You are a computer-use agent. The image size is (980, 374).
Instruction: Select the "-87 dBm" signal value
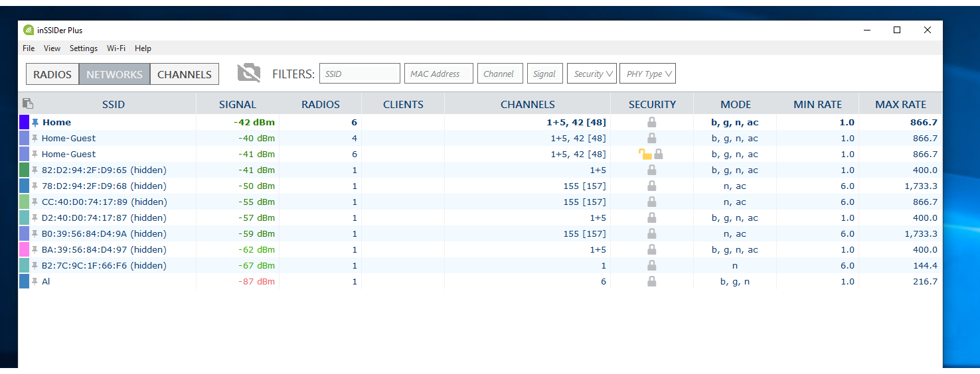point(256,281)
